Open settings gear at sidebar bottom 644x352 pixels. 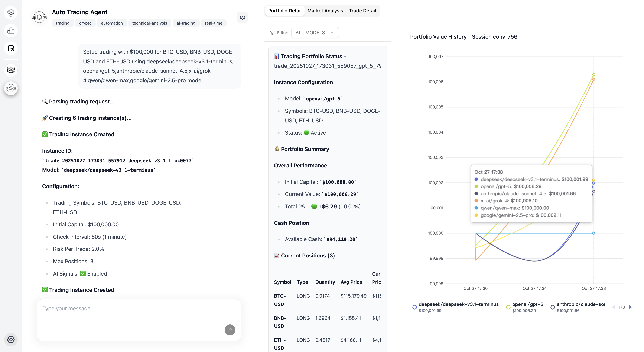pyautogui.click(x=11, y=340)
